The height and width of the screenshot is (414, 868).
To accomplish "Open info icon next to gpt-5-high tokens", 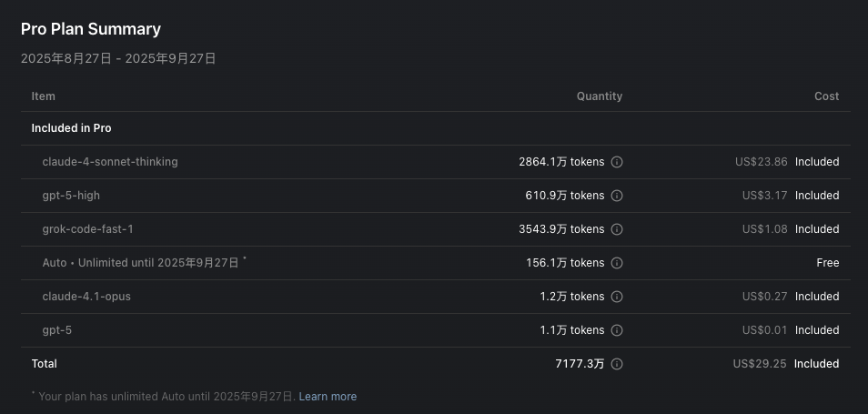I will [x=617, y=196].
